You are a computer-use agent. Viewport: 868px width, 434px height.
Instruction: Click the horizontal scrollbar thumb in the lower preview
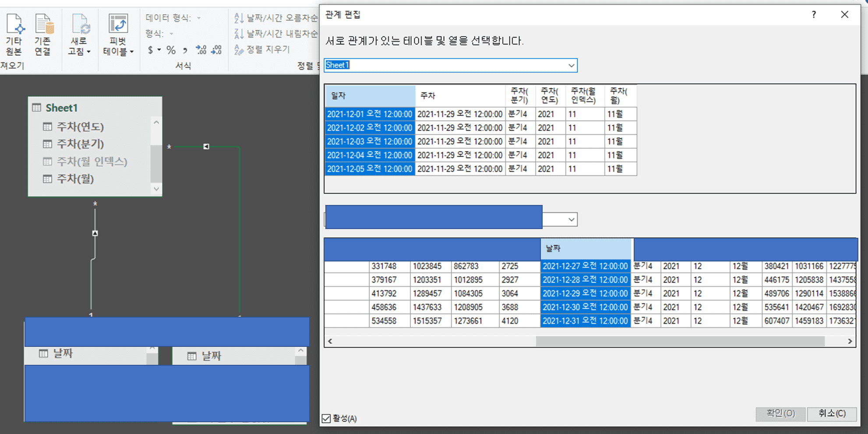680,341
